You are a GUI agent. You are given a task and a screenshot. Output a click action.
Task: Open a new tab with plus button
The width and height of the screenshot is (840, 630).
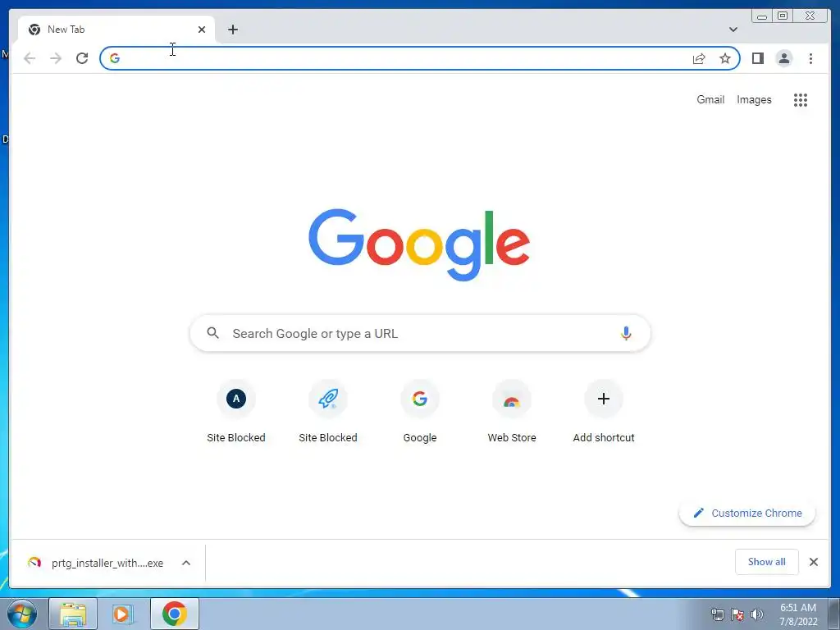pos(232,30)
